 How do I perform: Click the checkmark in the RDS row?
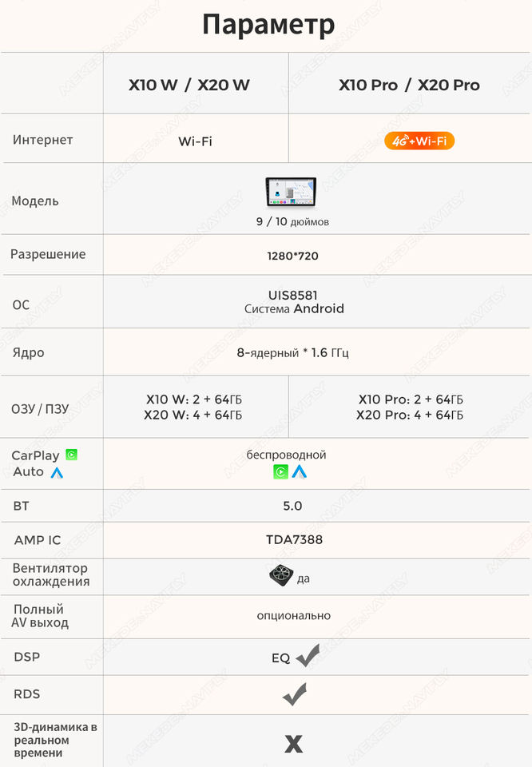(294, 694)
